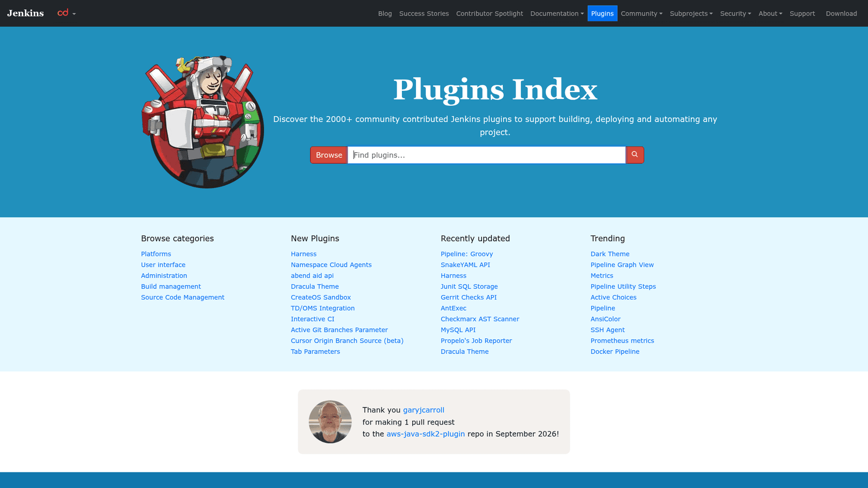Open the abend aid api plugin
The height and width of the screenshot is (488, 868).
[x=312, y=276]
